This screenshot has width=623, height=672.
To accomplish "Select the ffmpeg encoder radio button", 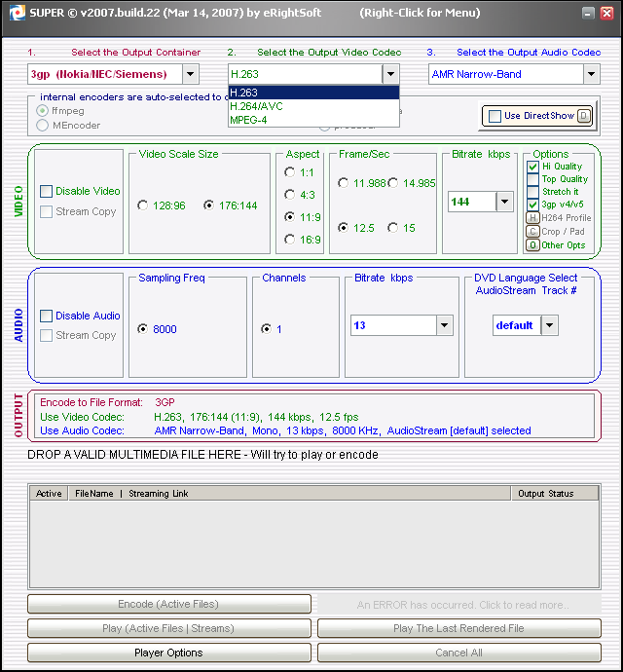I will (42, 111).
